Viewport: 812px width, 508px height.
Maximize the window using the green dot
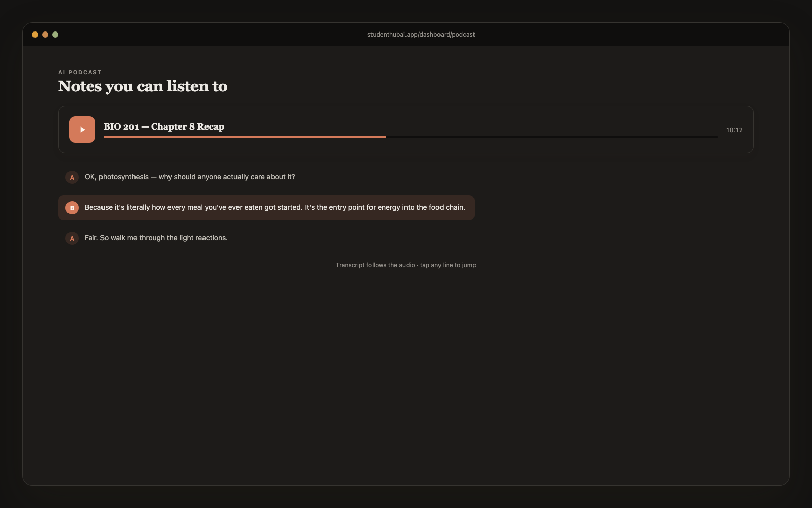click(x=55, y=35)
